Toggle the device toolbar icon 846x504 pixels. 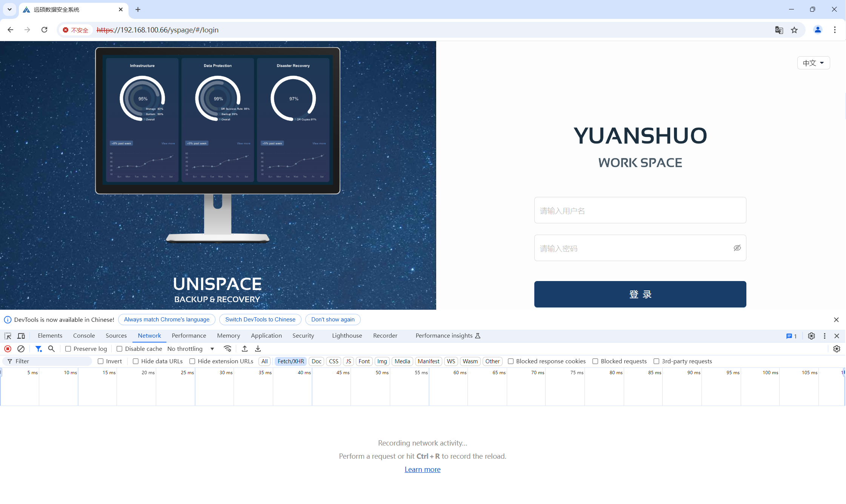pos(21,336)
